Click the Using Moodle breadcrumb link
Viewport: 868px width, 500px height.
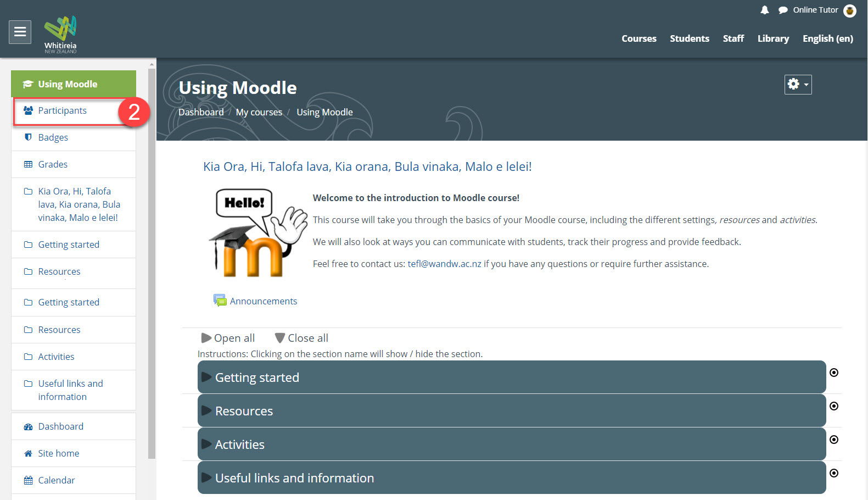[x=324, y=112]
